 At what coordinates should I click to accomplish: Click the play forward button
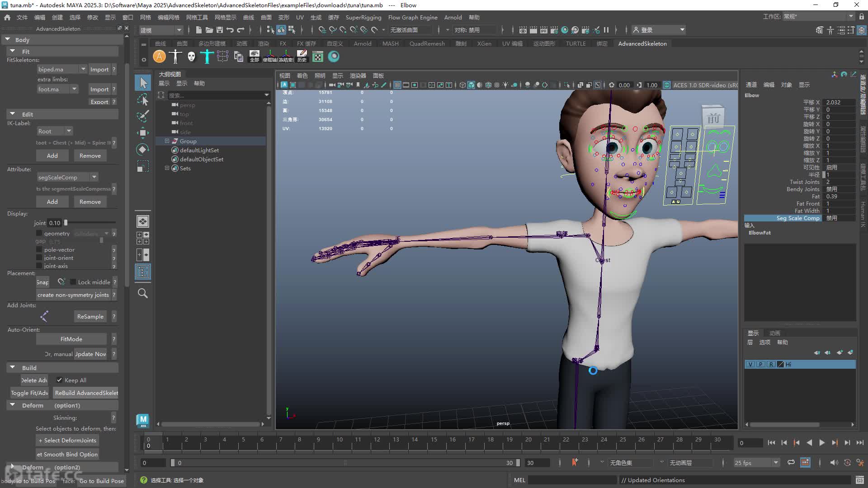click(x=822, y=443)
